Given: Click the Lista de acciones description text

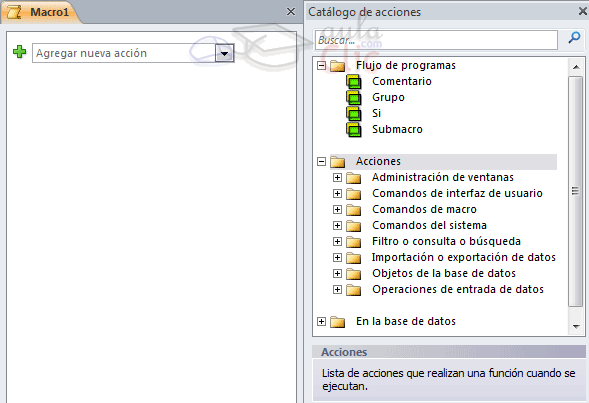Looking at the screenshot, I should pos(449,379).
